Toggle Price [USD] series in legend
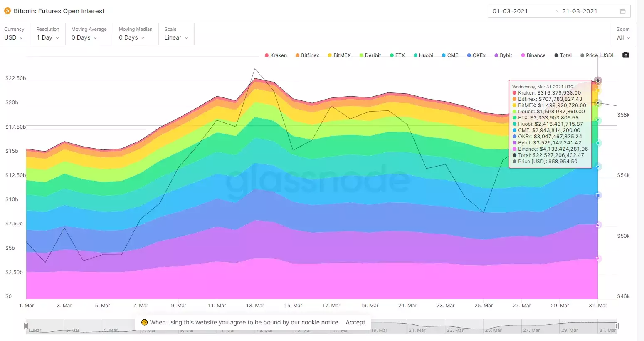The height and width of the screenshot is (341, 644). (x=597, y=55)
